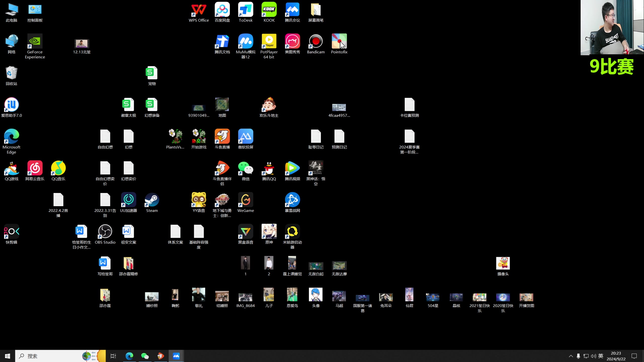Select the 腾讯QQ icon

(269, 171)
